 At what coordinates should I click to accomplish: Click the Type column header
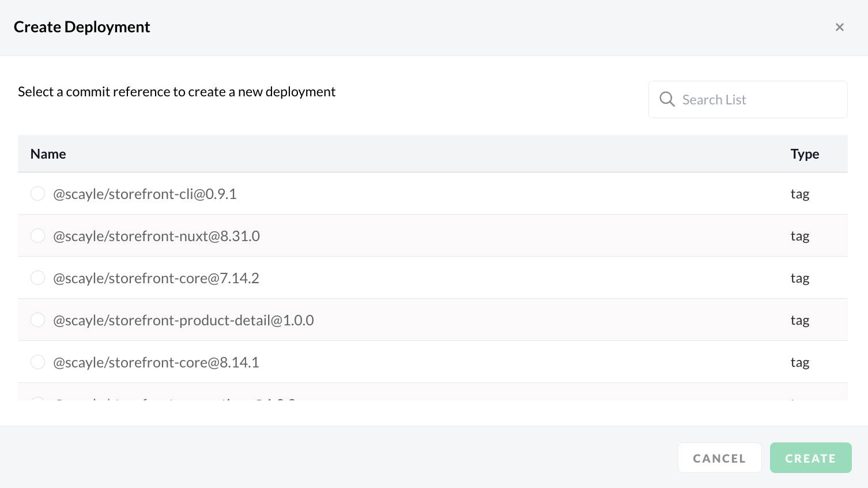click(x=804, y=154)
